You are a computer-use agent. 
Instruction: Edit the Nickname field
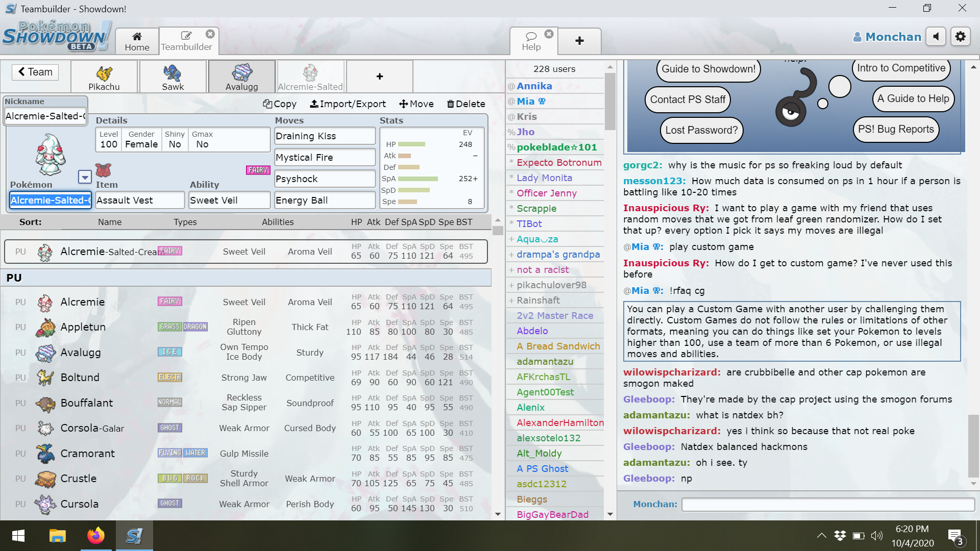coord(46,116)
